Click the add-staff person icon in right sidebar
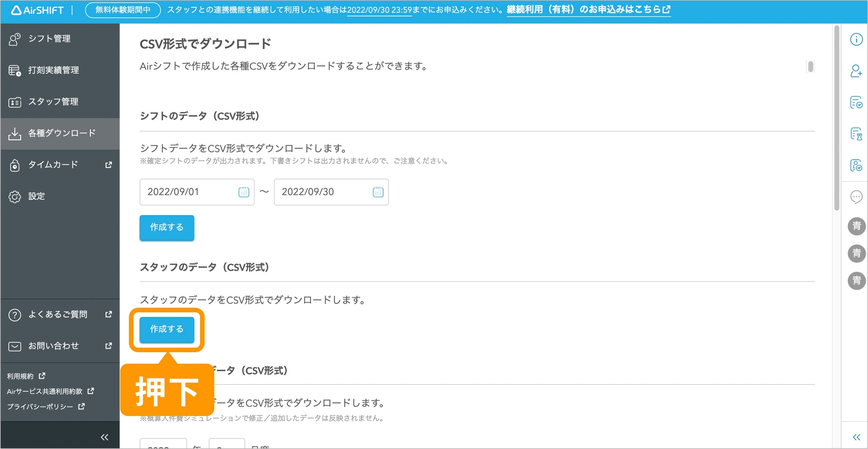 (856, 72)
